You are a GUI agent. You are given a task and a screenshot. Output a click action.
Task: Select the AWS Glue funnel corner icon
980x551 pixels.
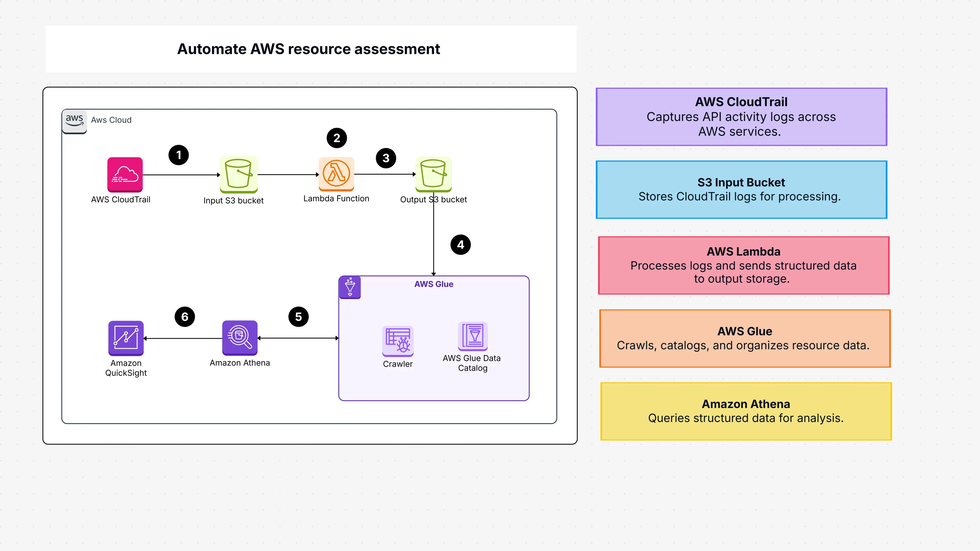point(350,287)
